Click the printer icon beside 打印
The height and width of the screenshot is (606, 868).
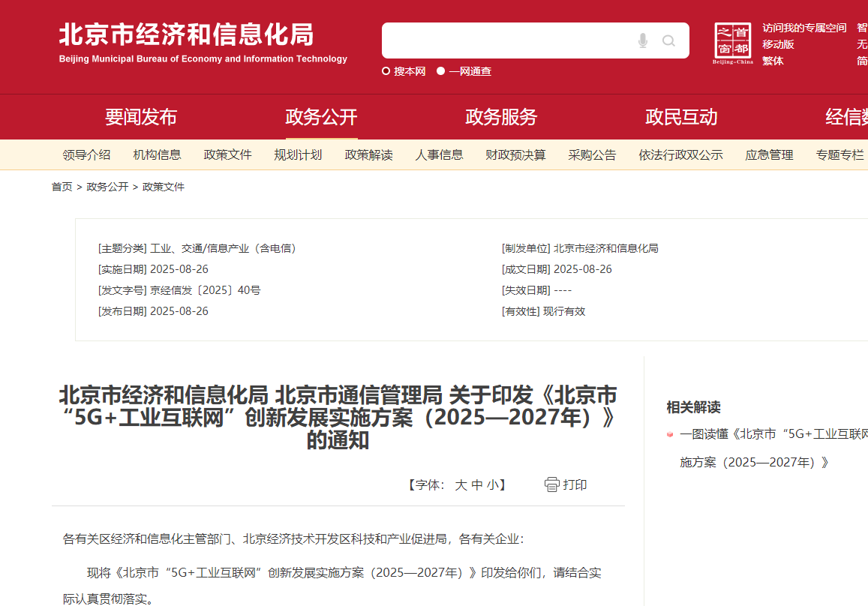coord(552,484)
